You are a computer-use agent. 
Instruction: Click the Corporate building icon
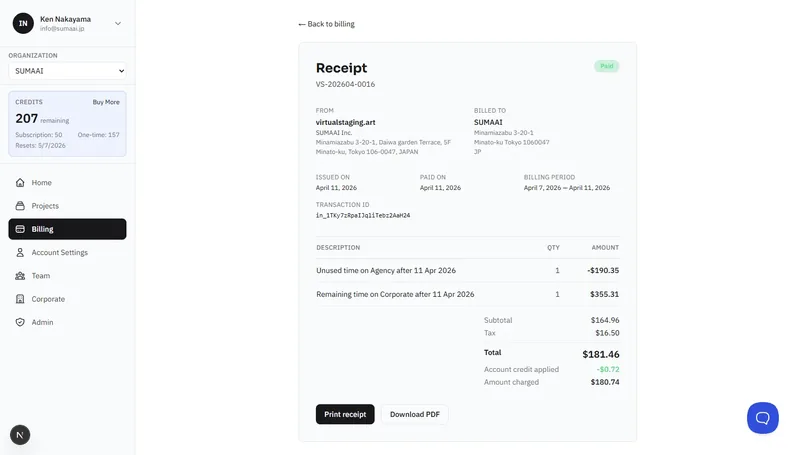click(x=20, y=299)
